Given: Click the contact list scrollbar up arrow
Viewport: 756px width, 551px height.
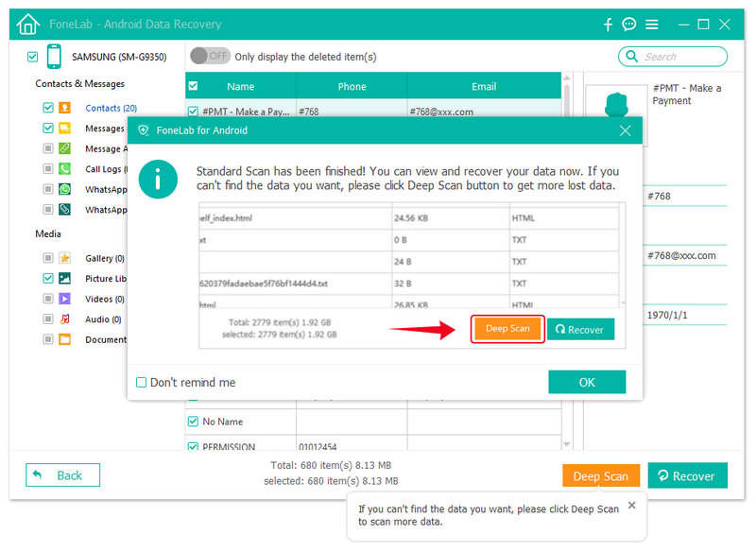Looking at the screenshot, I should 566,77.
